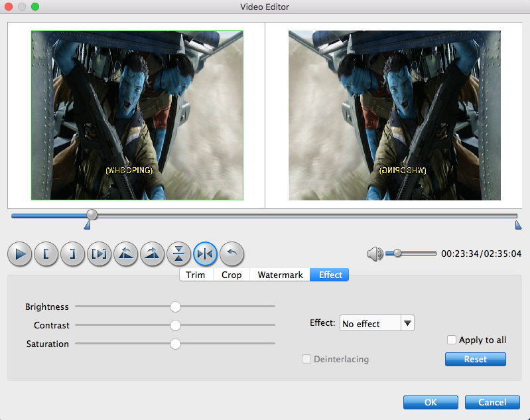Set trim end point bracket button

[72, 254]
